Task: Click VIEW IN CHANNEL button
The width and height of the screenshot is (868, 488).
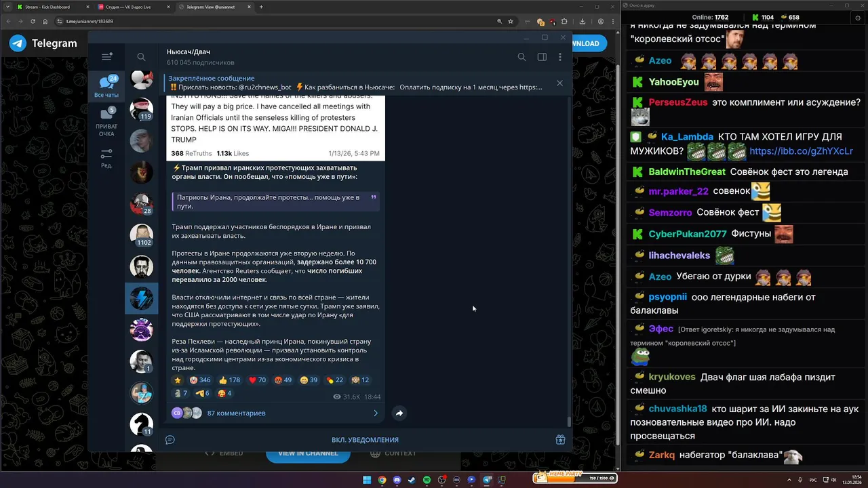Action: coord(308,453)
